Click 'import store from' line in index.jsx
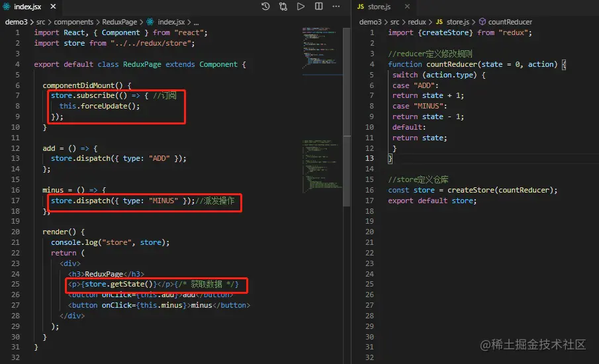The height and width of the screenshot is (364, 599). click(x=115, y=43)
